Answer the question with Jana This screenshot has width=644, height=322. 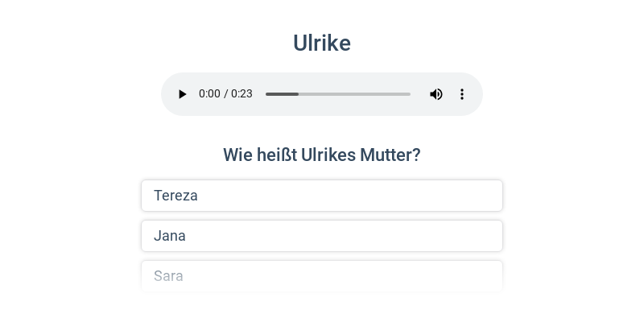(x=322, y=236)
